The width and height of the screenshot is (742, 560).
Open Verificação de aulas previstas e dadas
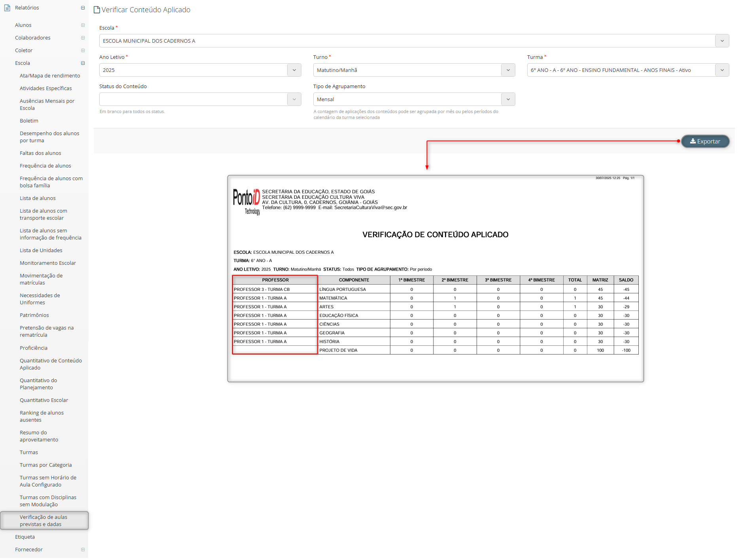click(44, 520)
